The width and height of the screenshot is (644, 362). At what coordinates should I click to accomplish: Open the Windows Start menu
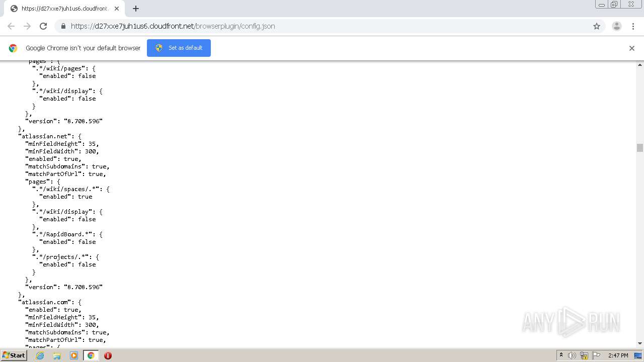(x=14, y=355)
